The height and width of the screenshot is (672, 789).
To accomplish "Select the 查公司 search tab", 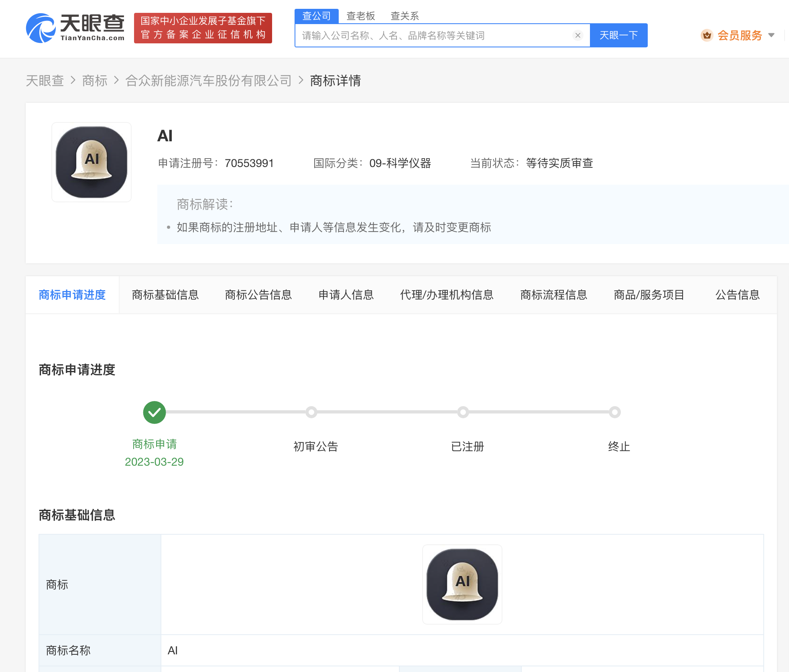I will (317, 16).
